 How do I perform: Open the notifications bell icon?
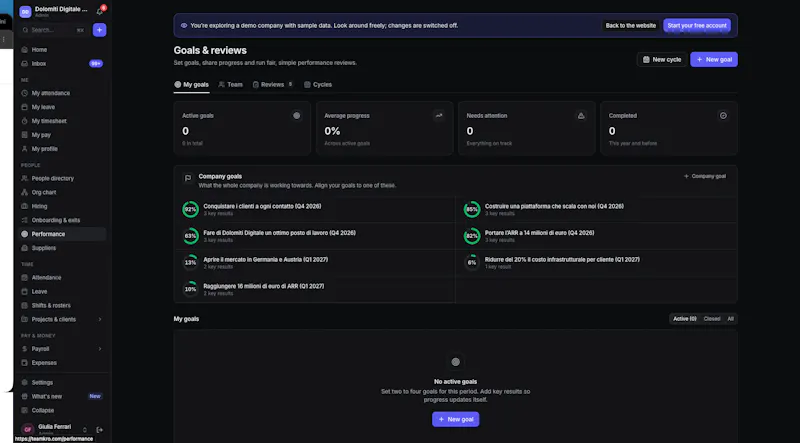point(100,11)
